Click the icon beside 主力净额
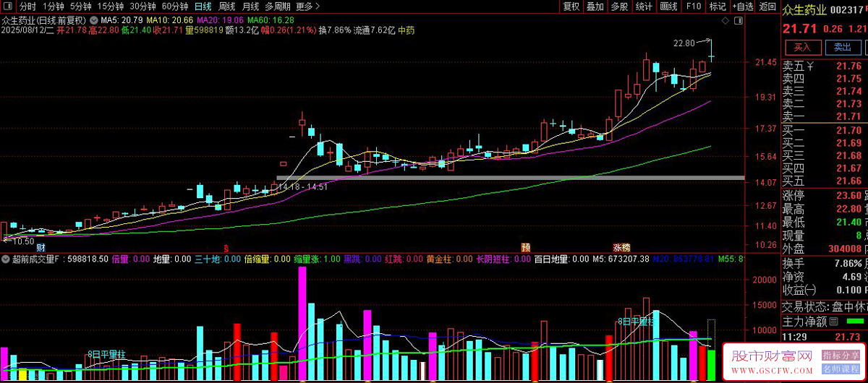This screenshot has height=383, width=868. click(x=833, y=322)
